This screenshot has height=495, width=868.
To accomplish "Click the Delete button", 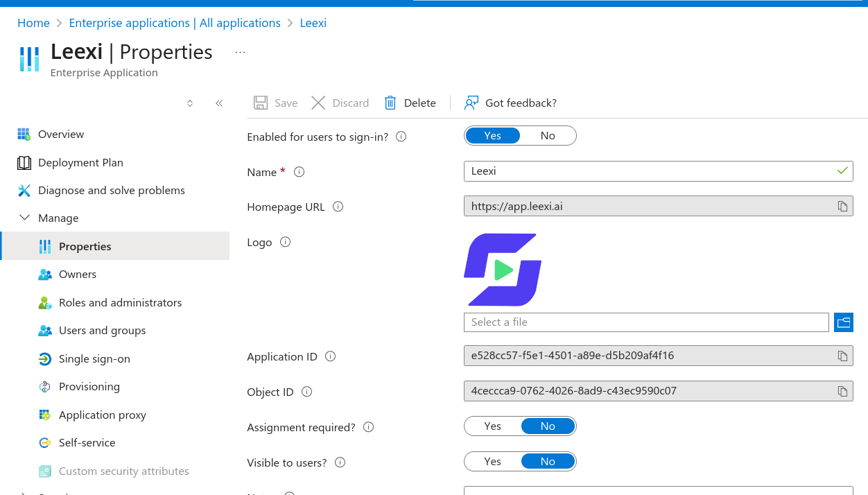I will point(410,103).
